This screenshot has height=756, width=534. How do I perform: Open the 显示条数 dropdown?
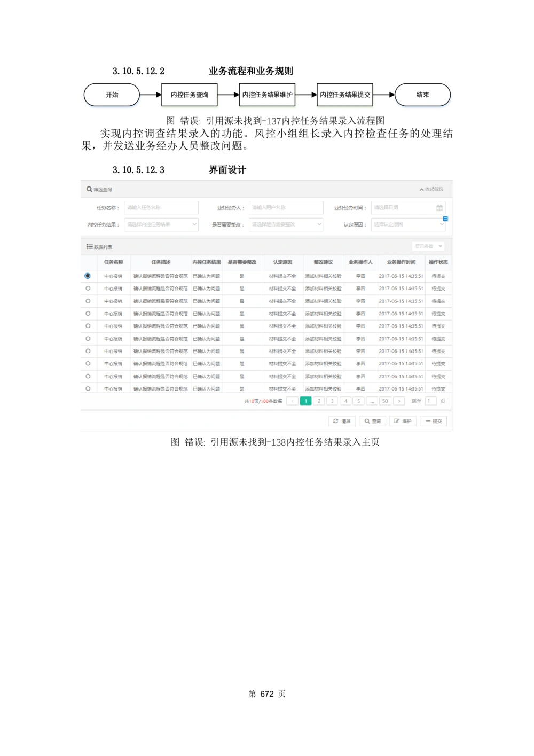point(428,246)
